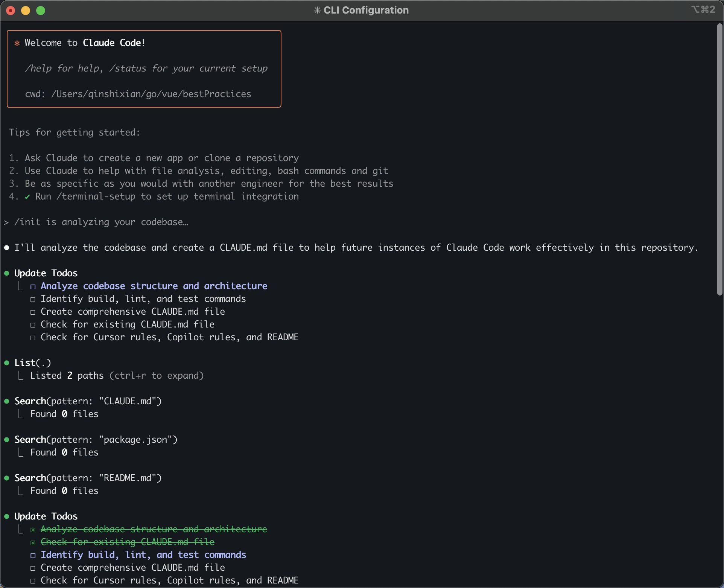Click the cwd path in welcome box
The width and height of the screenshot is (724, 588).
(151, 94)
